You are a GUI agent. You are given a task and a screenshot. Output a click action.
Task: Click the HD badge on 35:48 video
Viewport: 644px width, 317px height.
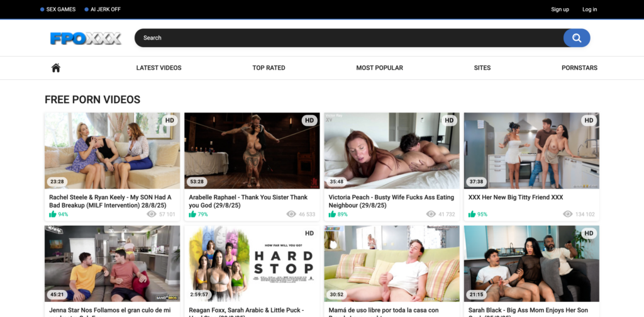click(x=449, y=120)
